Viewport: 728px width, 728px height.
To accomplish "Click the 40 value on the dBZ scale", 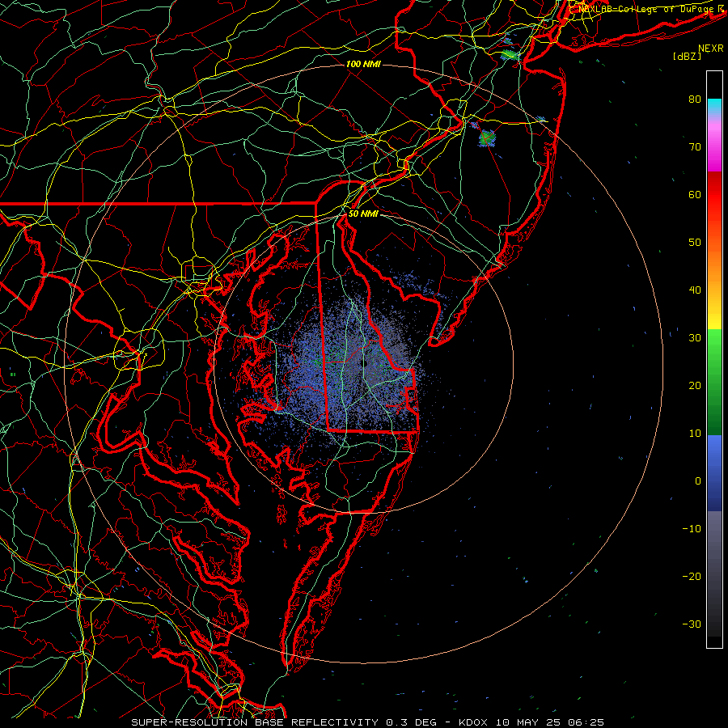I will click(x=695, y=290).
